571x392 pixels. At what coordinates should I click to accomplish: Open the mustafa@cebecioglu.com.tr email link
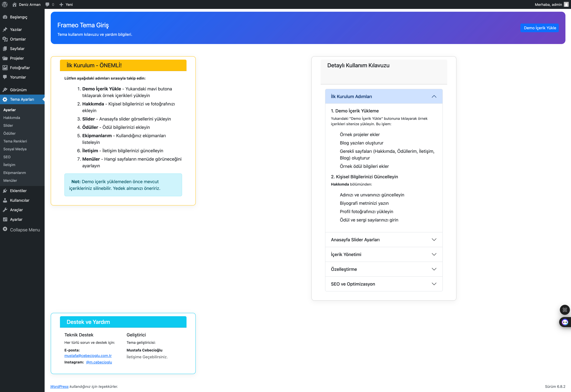88,356
